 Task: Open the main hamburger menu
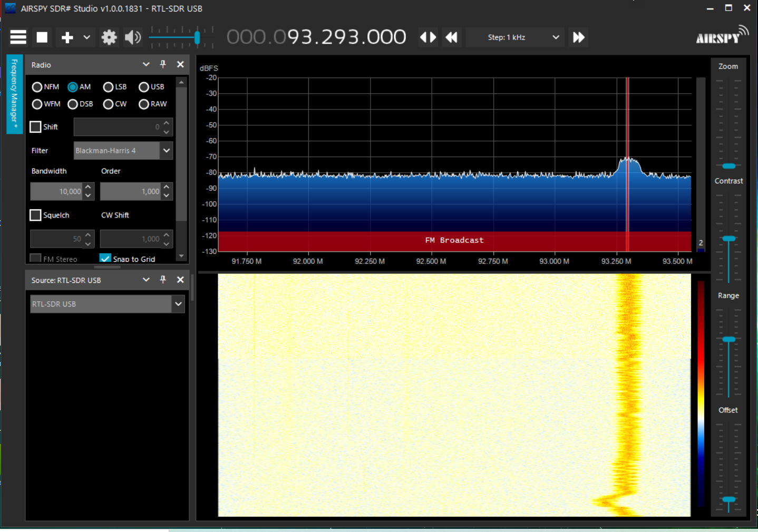(x=18, y=37)
